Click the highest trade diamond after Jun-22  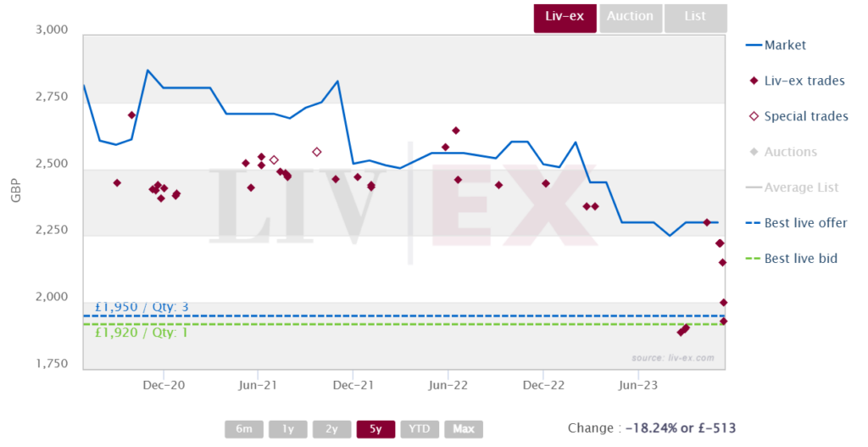(456, 131)
